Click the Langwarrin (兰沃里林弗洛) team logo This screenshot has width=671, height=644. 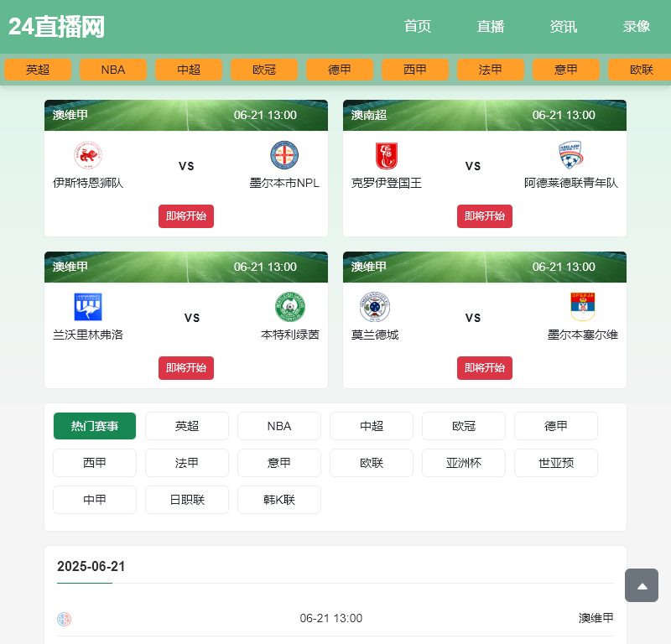88,307
